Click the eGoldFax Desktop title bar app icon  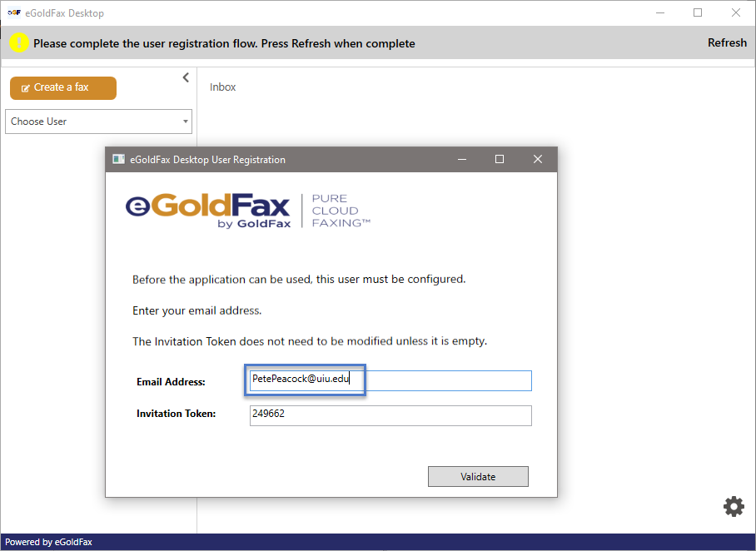click(14, 12)
